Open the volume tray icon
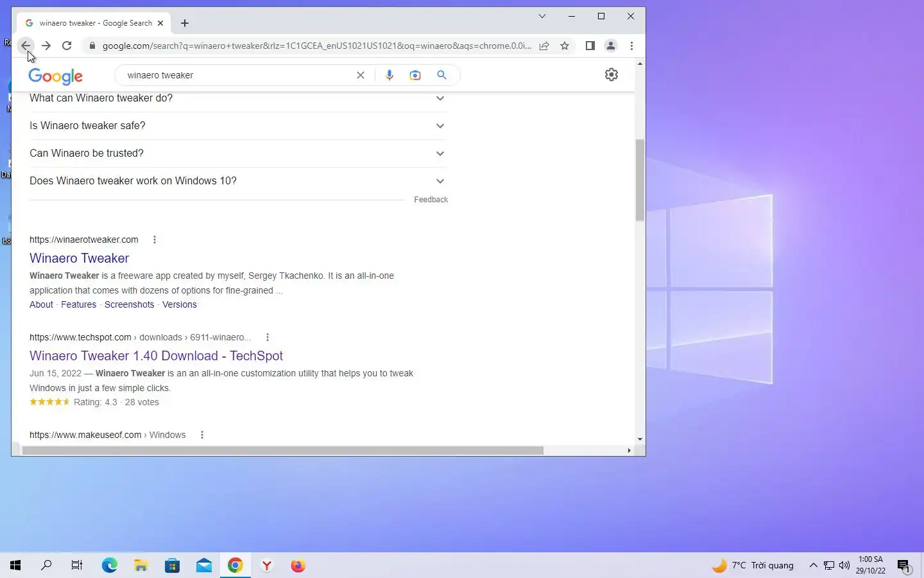 (844, 565)
